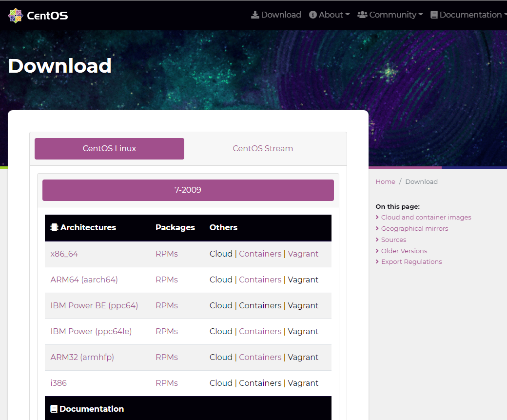Click the download arrow icon in navbar

(x=255, y=15)
